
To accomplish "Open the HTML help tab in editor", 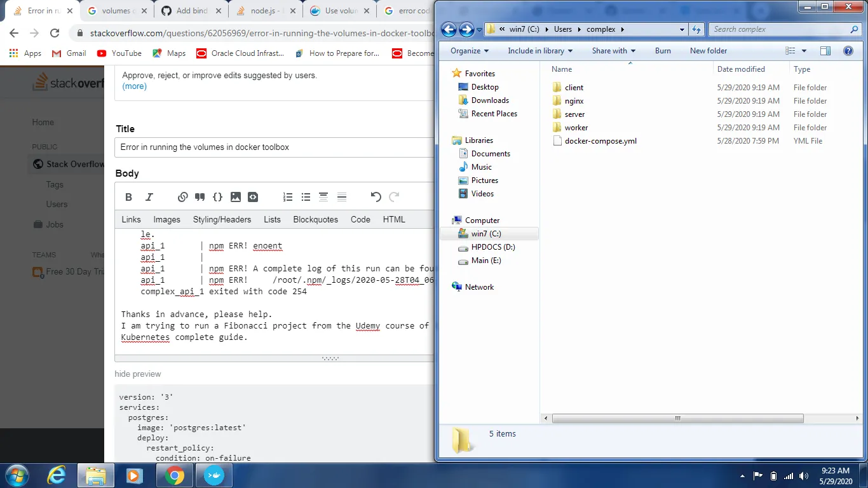I will pyautogui.click(x=394, y=219).
